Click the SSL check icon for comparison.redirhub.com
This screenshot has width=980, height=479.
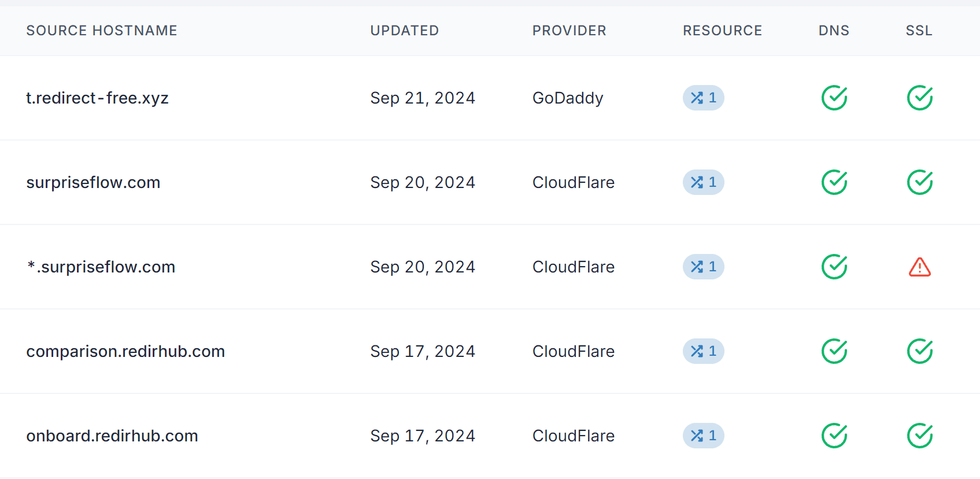pyautogui.click(x=919, y=351)
